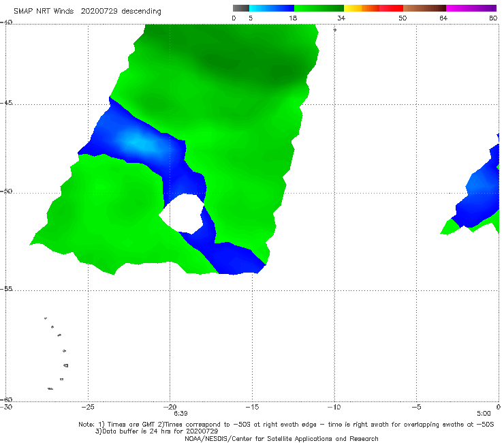Click the '5:00' swath time label
Image resolution: width=504 pixels, height=443 pixels.
484,414
